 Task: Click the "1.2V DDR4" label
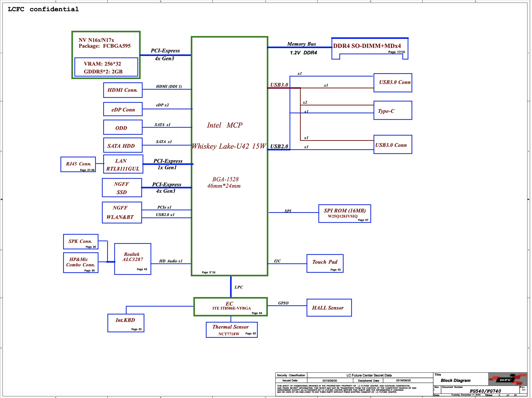pos(303,53)
